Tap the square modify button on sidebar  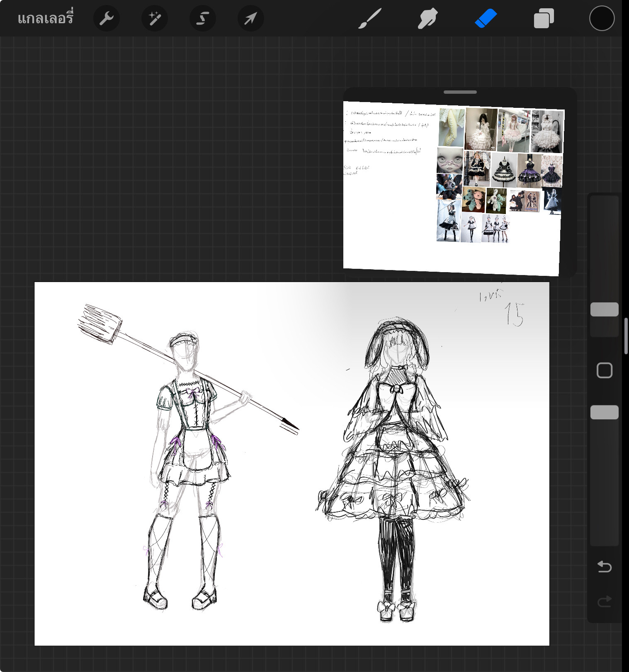point(604,370)
